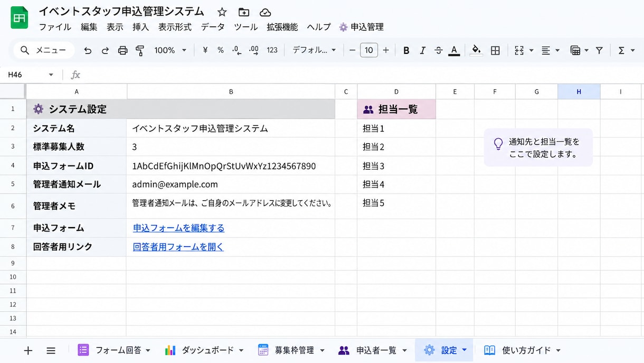Expand merge cells dropdown arrow
The image size is (644, 363).
[531, 50]
